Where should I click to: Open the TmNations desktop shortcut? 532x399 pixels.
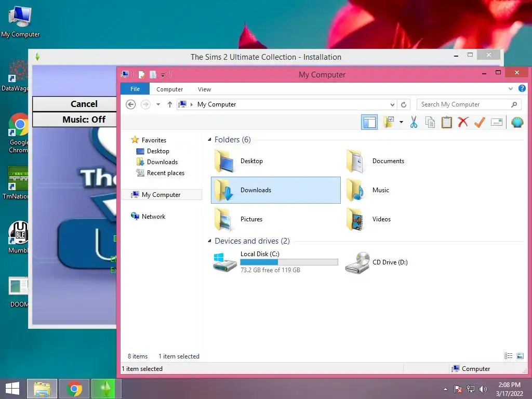point(16,182)
